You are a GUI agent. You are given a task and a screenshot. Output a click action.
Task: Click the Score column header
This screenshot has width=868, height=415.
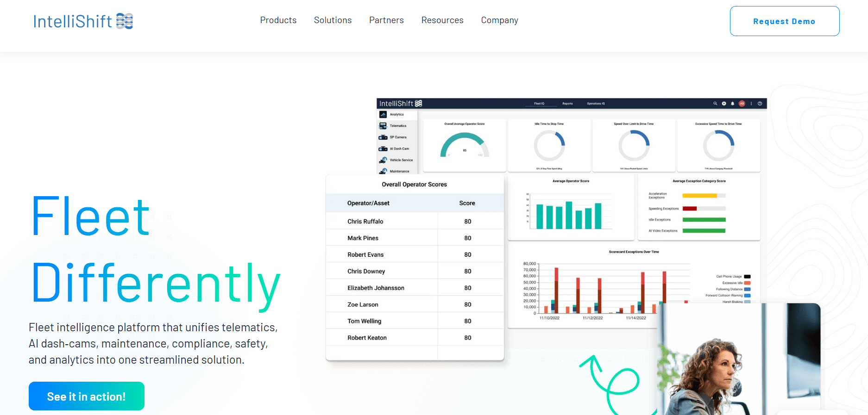click(x=467, y=203)
